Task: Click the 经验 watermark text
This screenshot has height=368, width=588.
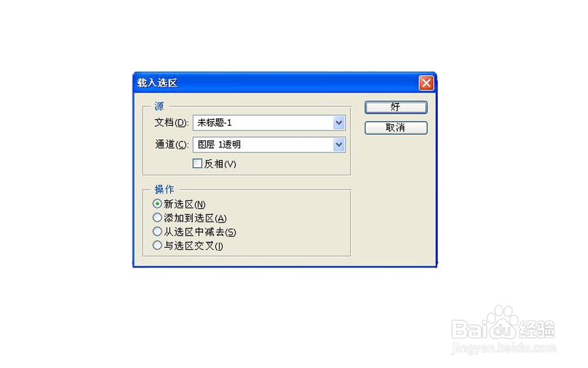Action: pos(536,329)
